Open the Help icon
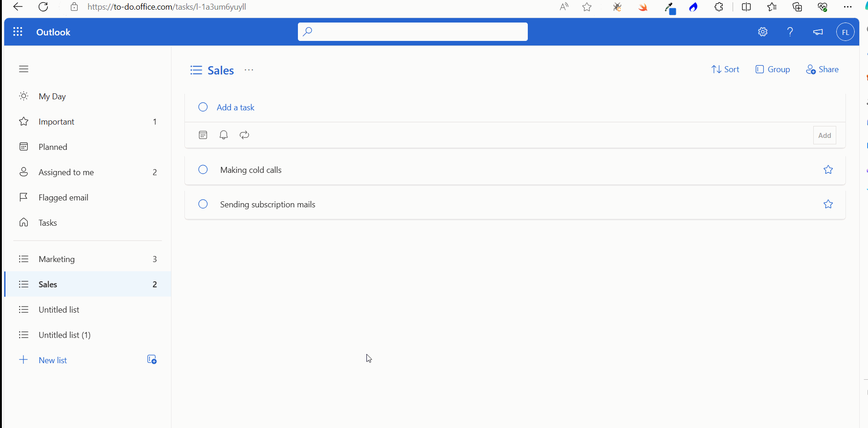This screenshot has width=868, height=428. [790, 32]
